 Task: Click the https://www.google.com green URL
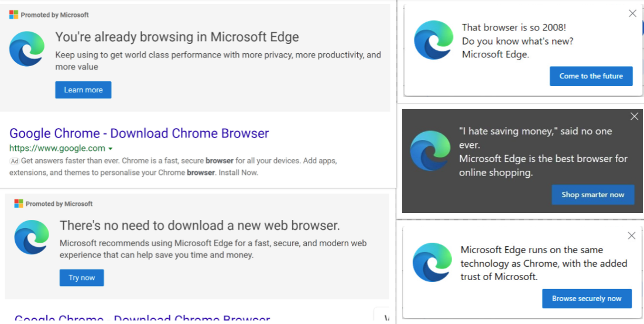[x=57, y=148]
